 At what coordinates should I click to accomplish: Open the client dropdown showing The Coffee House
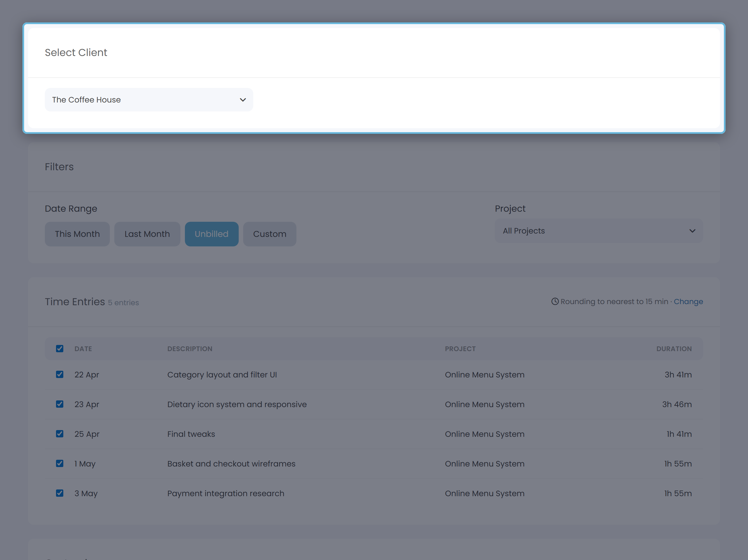coord(149,100)
